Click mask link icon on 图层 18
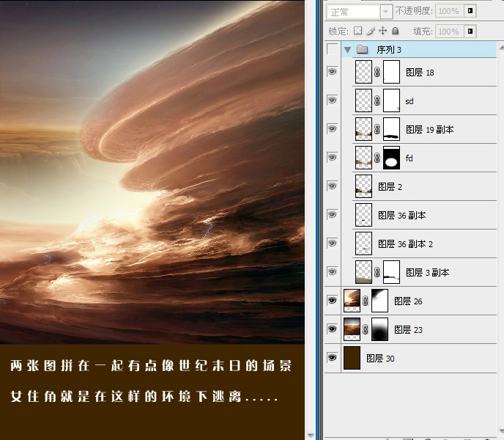Screen dimensions: 504x440 [377, 72]
